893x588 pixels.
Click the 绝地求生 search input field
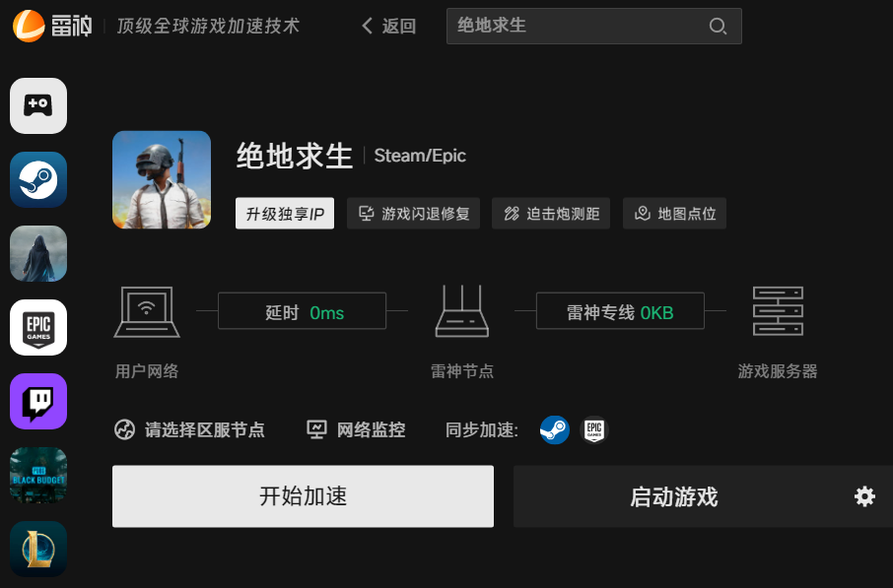pos(577,26)
